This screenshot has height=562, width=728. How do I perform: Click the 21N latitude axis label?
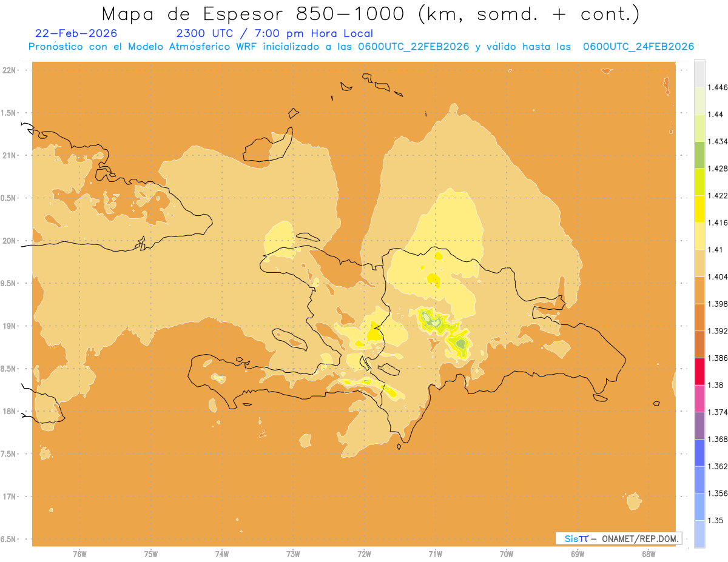(8, 156)
